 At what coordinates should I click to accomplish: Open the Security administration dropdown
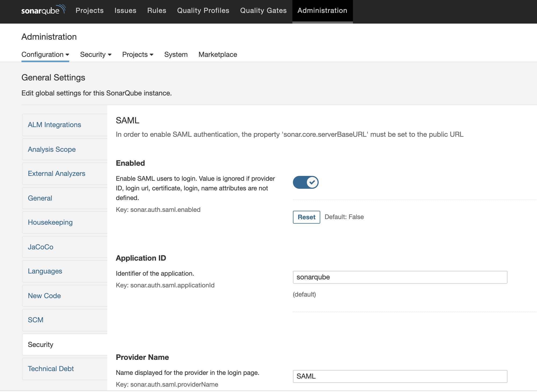pos(95,54)
